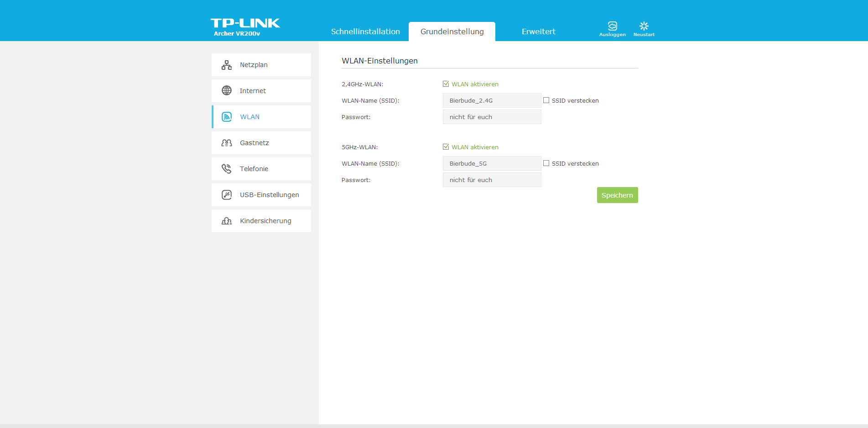Select the Grundeinstellung tab
This screenshot has width=868, height=428.
coord(452,31)
